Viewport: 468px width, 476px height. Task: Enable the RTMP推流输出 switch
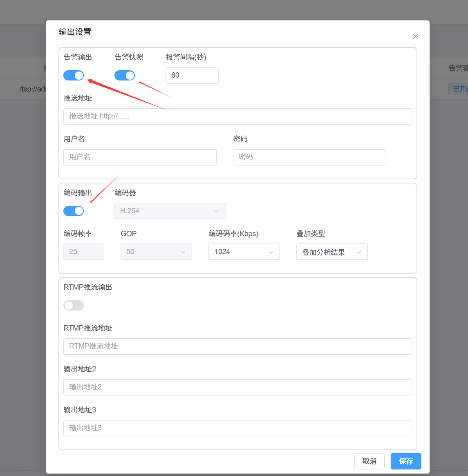(x=74, y=306)
